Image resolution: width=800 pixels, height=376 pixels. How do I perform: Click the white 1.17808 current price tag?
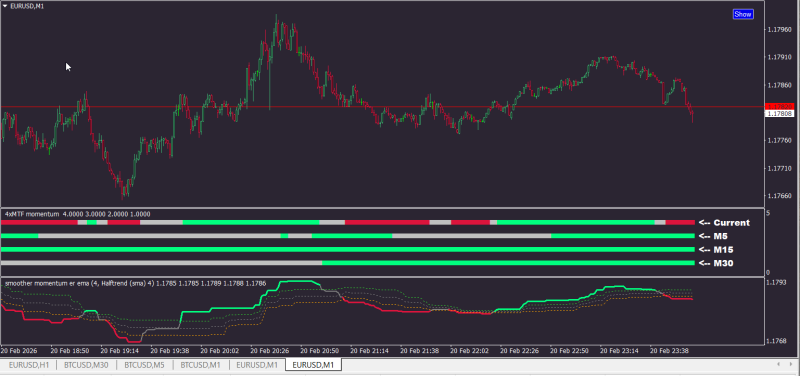coord(779,113)
